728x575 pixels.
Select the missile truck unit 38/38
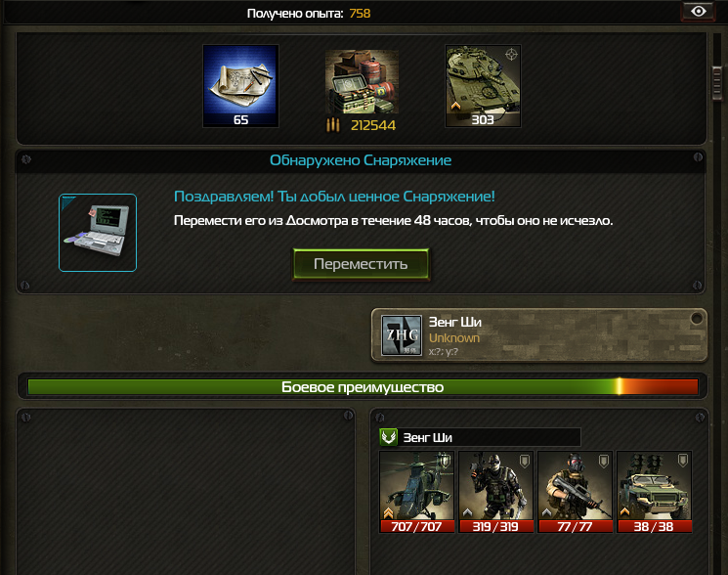[654, 492]
